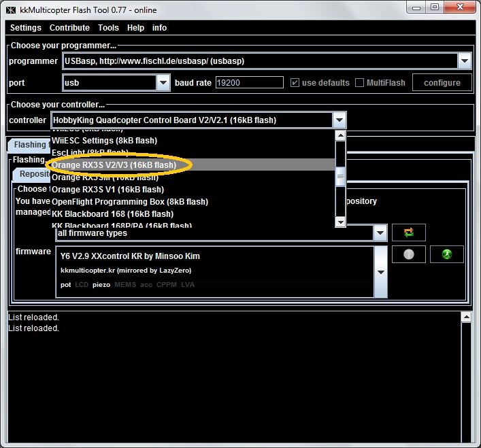Toggle the use defaults checkbox

coord(295,83)
